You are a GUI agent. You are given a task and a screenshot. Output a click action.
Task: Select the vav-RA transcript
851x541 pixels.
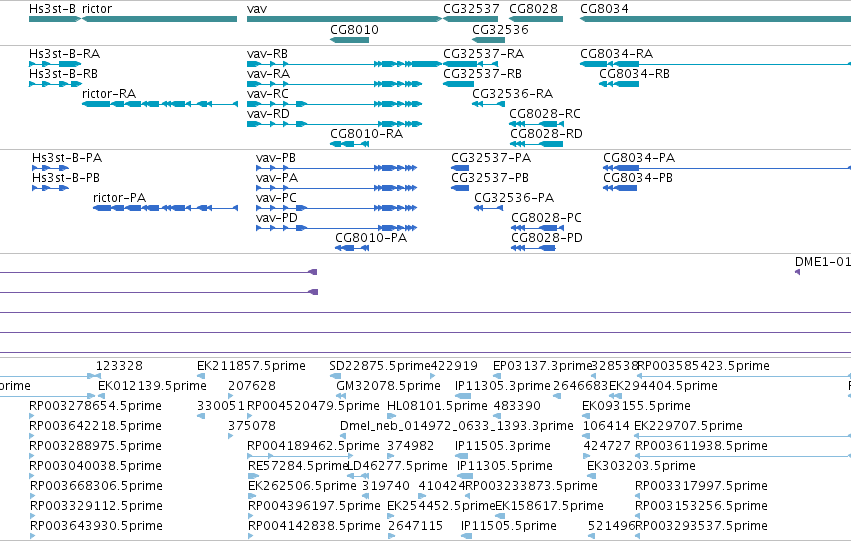[334, 84]
